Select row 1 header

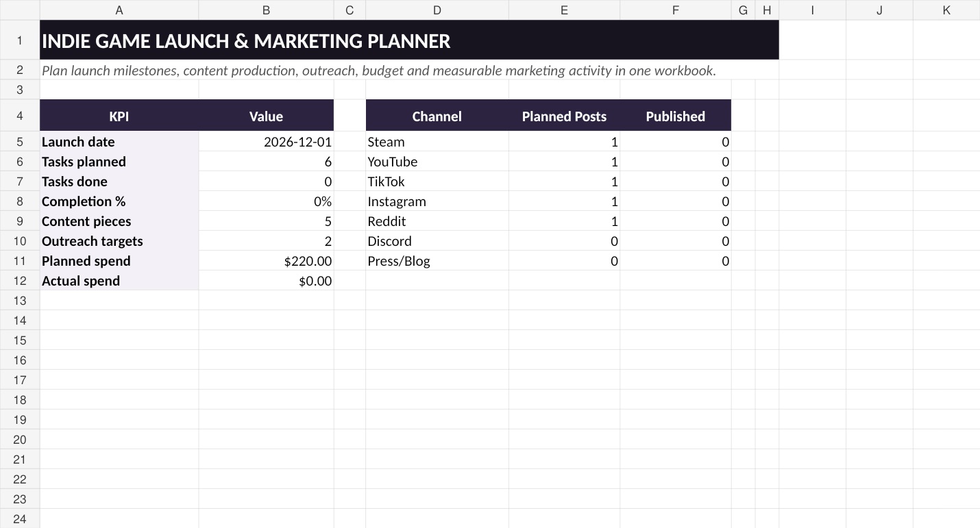[x=20, y=40]
